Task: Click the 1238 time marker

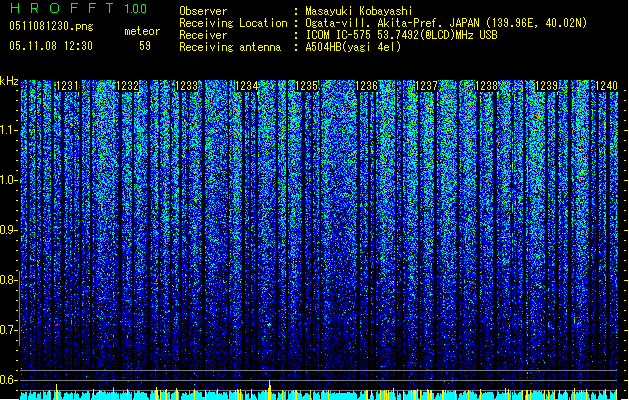Action: pos(486,86)
